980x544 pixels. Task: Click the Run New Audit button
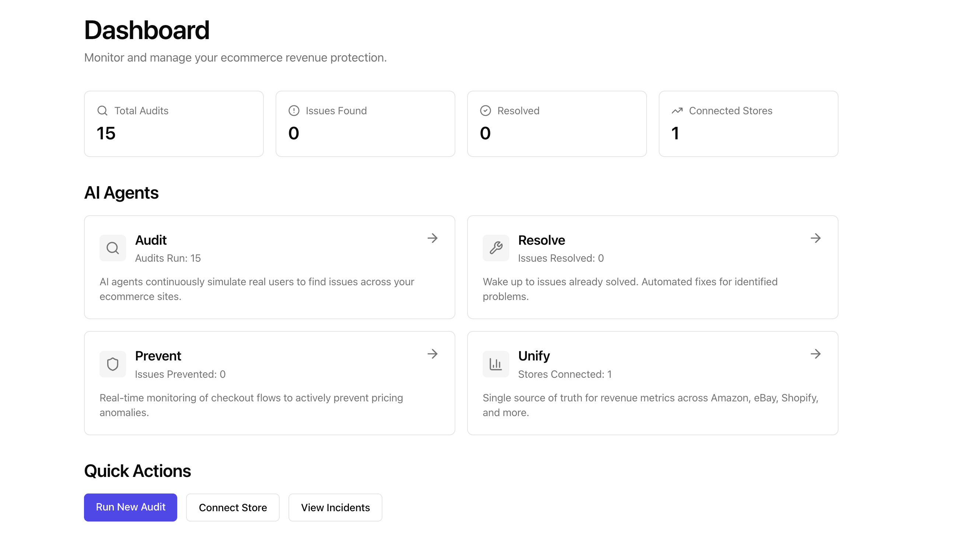point(130,507)
